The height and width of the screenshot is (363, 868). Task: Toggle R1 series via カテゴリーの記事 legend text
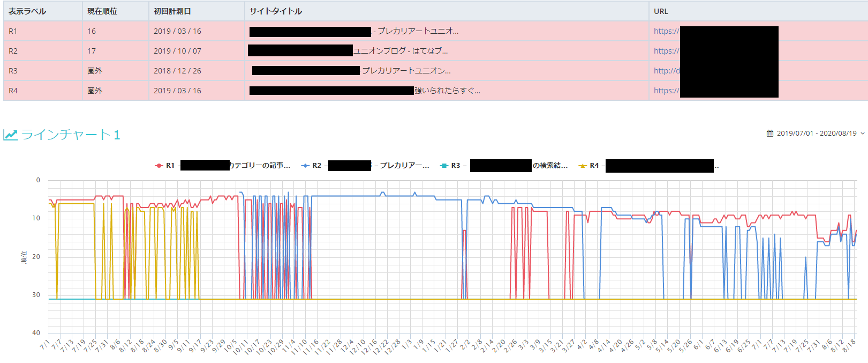[x=260, y=166]
